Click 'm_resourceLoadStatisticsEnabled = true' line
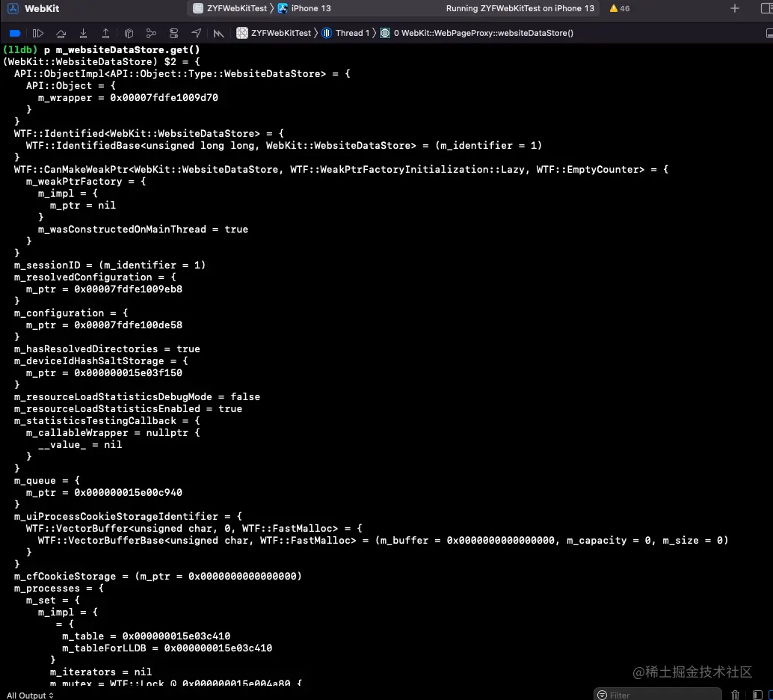Screen dimensions: 773x700 click(x=128, y=409)
